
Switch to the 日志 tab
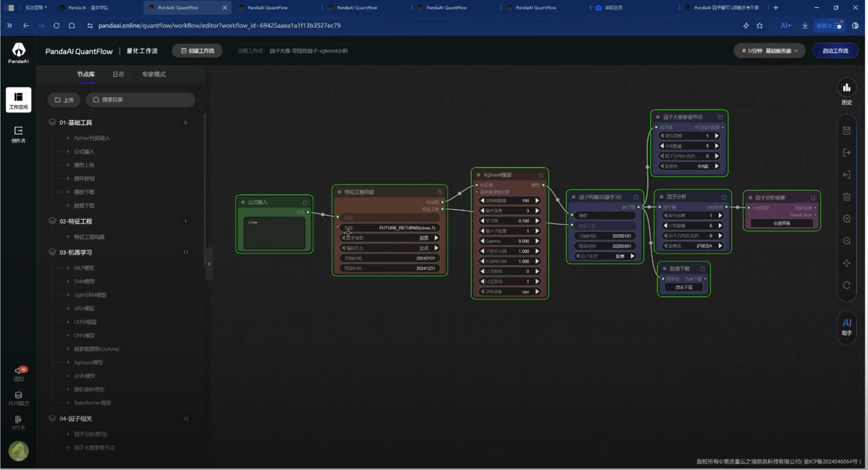(118, 75)
